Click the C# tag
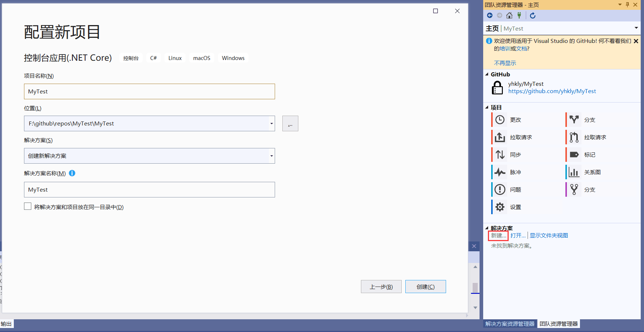Viewport: 644px width, 332px height. pos(154,58)
